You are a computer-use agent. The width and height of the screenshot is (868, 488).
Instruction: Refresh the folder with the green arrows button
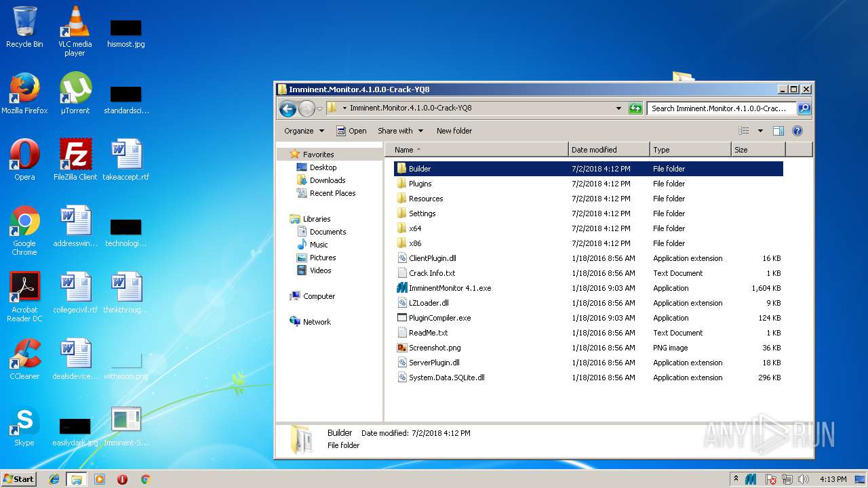click(635, 108)
